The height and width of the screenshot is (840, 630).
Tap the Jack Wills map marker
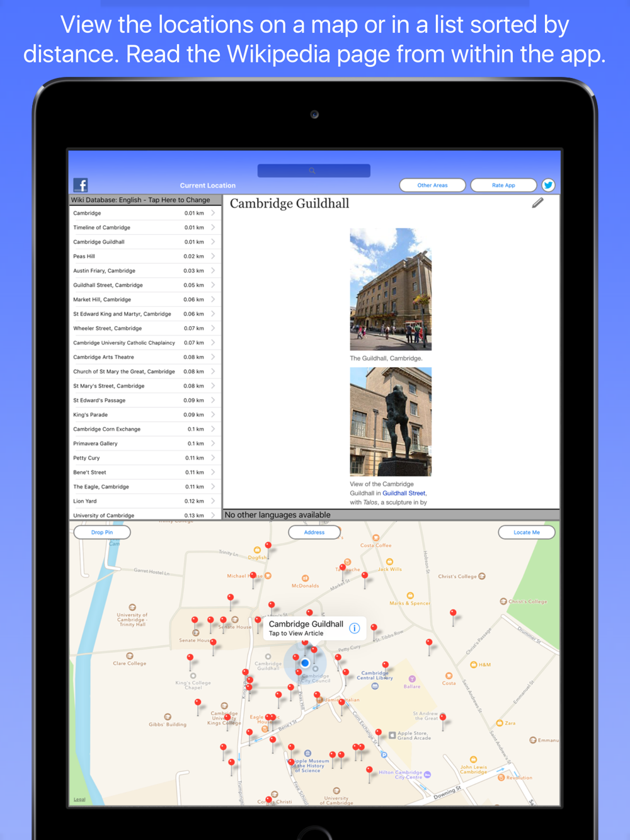pyautogui.click(x=389, y=562)
